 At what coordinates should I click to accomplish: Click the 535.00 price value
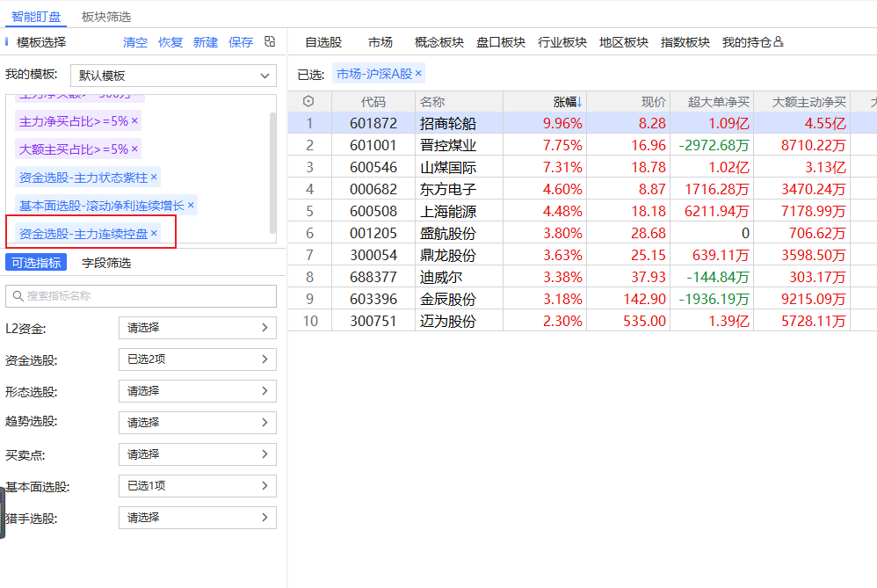[645, 321]
